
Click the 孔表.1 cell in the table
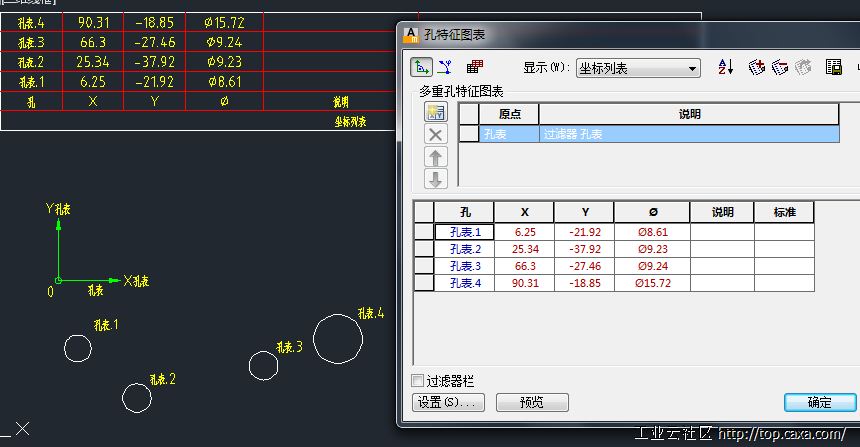465,232
